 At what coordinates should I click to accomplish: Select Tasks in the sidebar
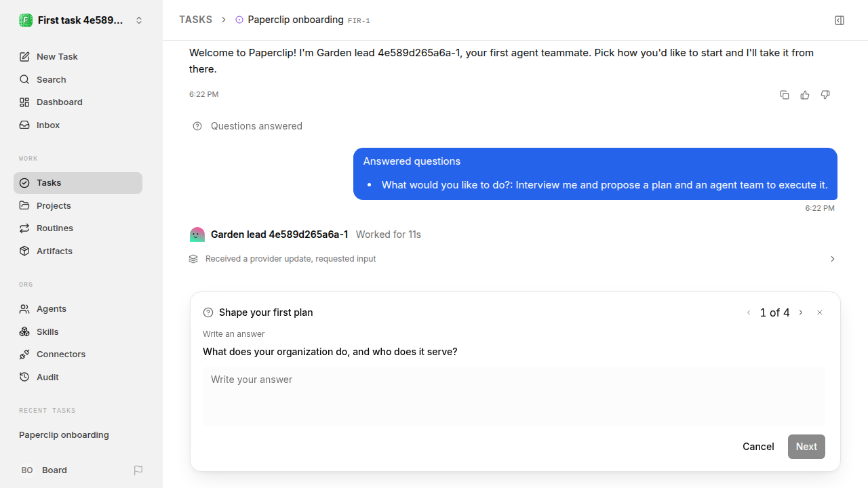click(78, 182)
